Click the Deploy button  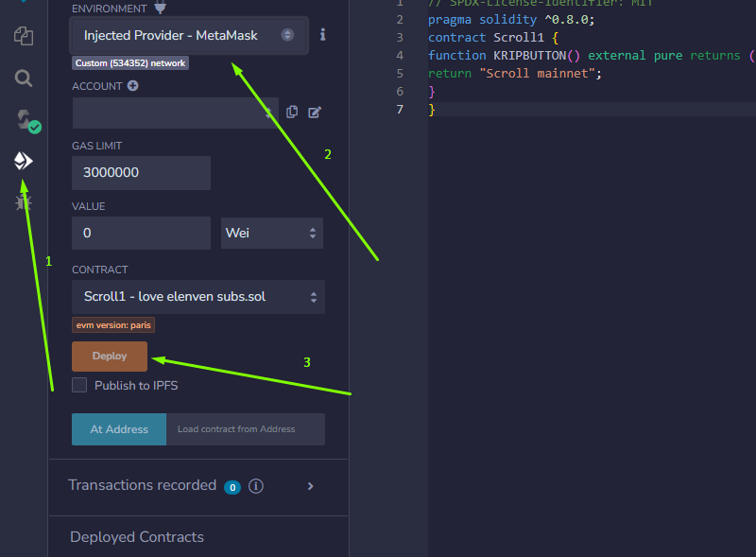pos(110,357)
